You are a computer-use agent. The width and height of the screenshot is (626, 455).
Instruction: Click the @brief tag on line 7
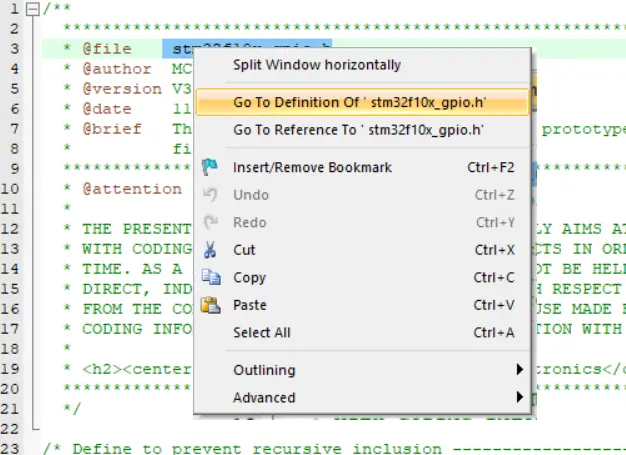point(111,128)
